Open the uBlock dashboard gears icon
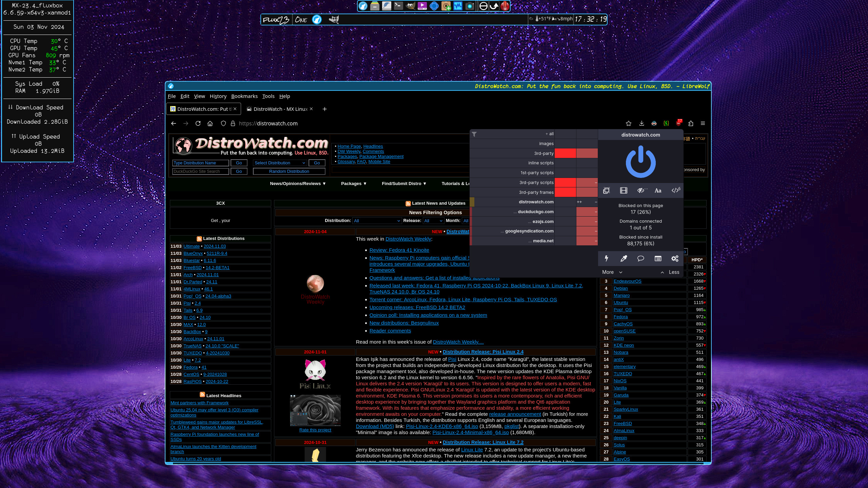The width and height of the screenshot is (868, 488). coord(675,259)
